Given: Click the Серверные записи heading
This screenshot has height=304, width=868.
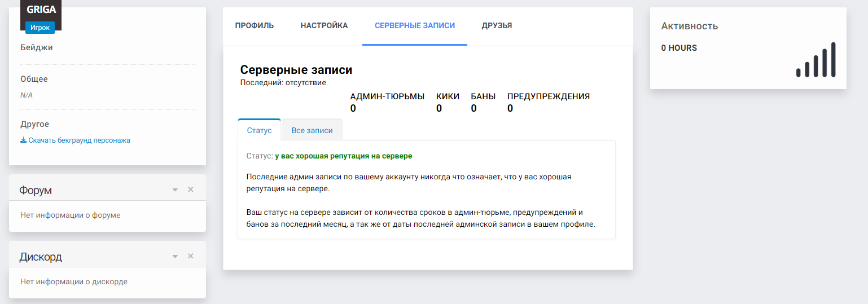Looking at the screenshot, I should coord(296,70).
